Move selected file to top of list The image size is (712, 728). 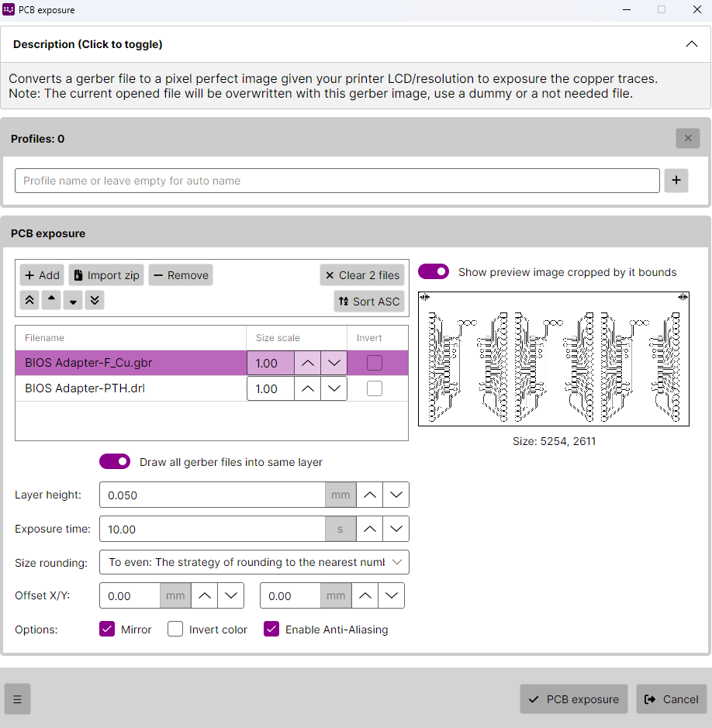click(29, 300)
